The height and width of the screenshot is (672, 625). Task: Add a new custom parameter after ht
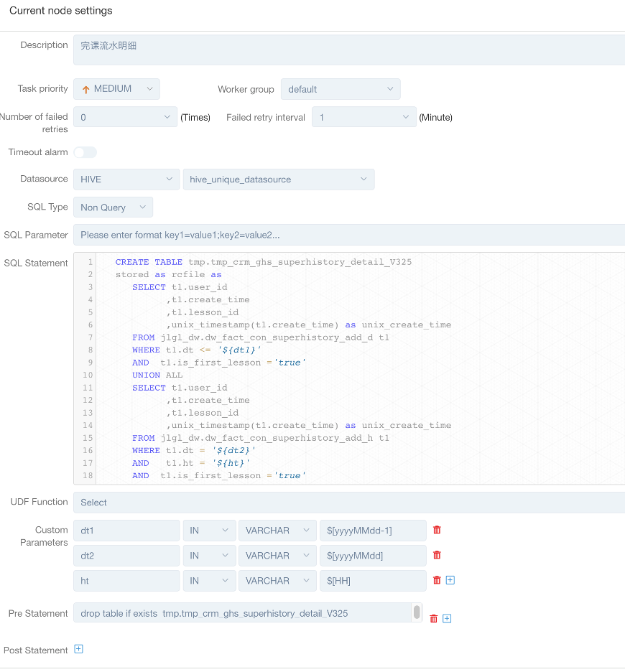click(450, 580)
